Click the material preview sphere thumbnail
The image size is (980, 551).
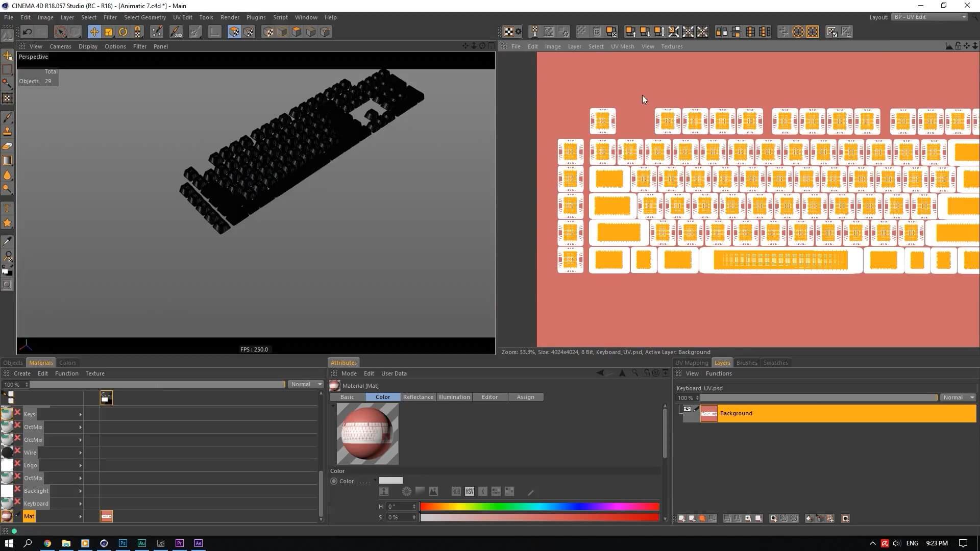click(367, 434)
